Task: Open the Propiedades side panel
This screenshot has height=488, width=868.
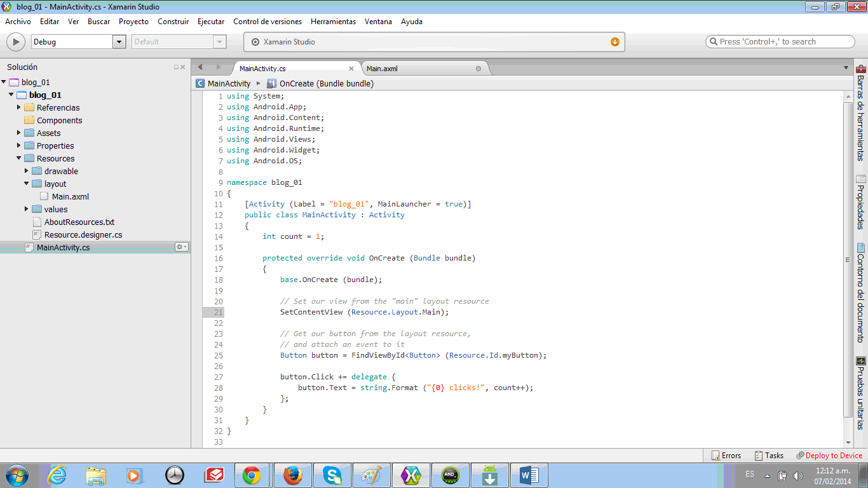Action: coord(860,202)
